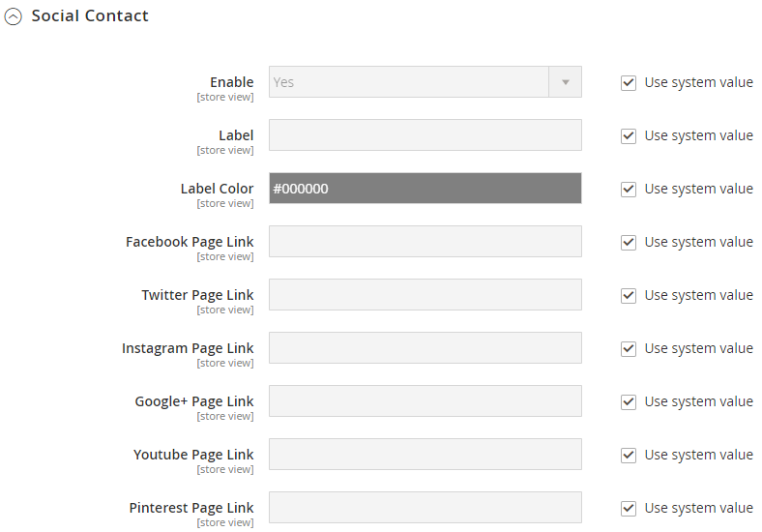Toggle Use system value for Label Color
Viewport: 762px width, 532px height.
point(629,190)
